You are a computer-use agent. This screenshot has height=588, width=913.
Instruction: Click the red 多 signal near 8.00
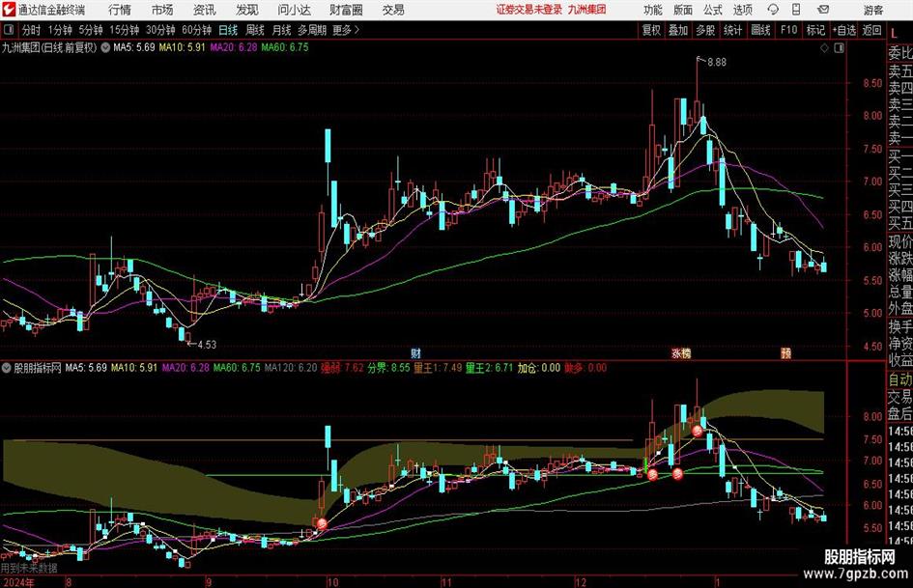tap(698, 431)
